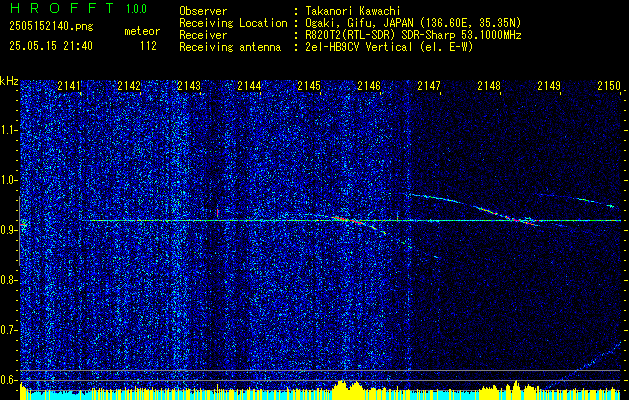Click the 0.9 kHz axis label
629x400 pixels.
[x=8, y=230]
